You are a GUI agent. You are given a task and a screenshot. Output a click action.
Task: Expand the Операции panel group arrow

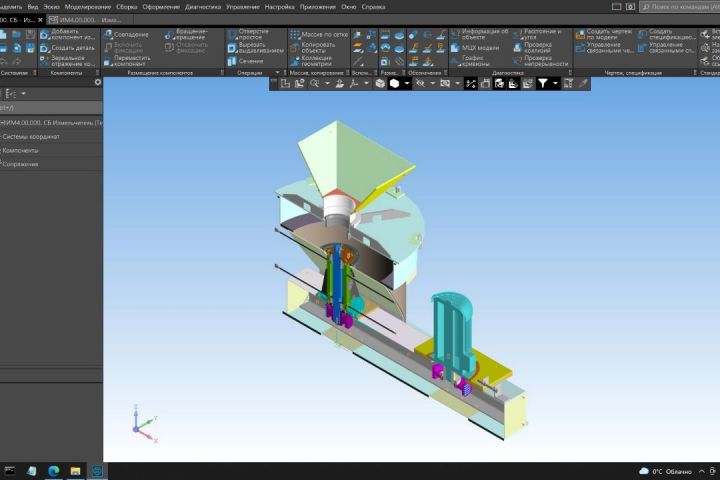pos(277,73)
